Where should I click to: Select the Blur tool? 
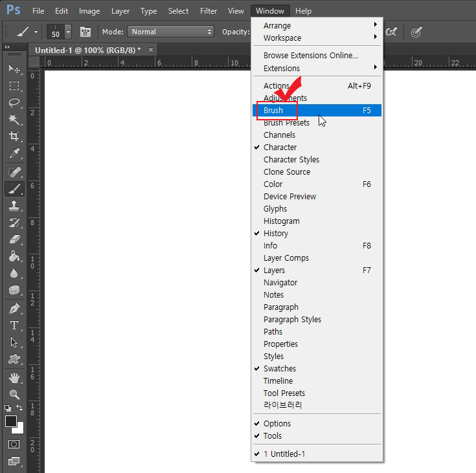14,273
